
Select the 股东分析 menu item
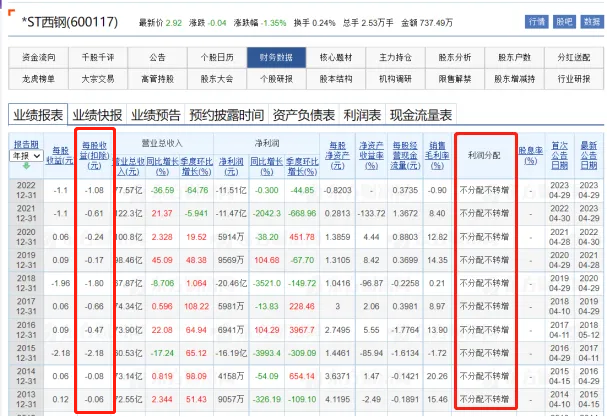[x=455, y=58]
